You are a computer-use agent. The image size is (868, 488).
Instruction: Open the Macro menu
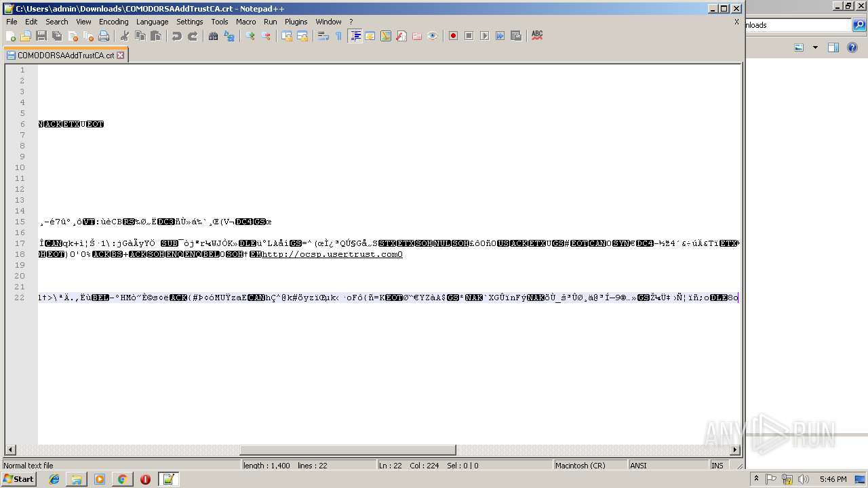coord(246,22)
